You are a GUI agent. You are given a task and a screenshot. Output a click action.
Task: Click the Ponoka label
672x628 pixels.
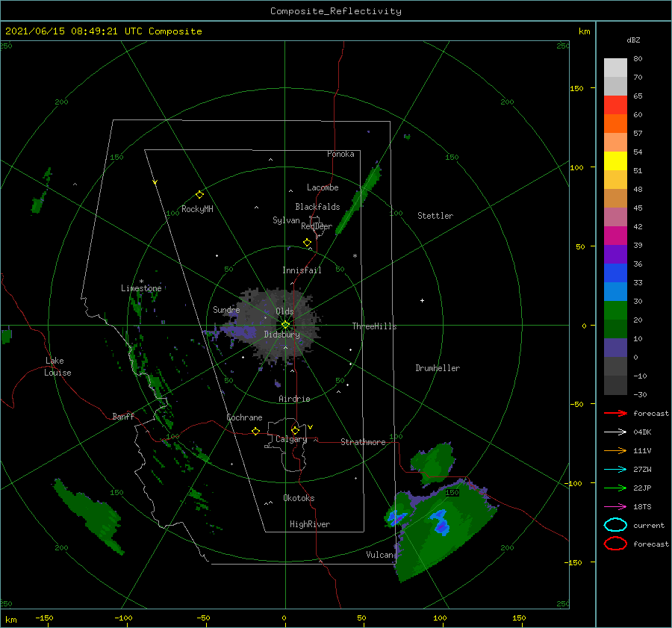coord(340,154)
